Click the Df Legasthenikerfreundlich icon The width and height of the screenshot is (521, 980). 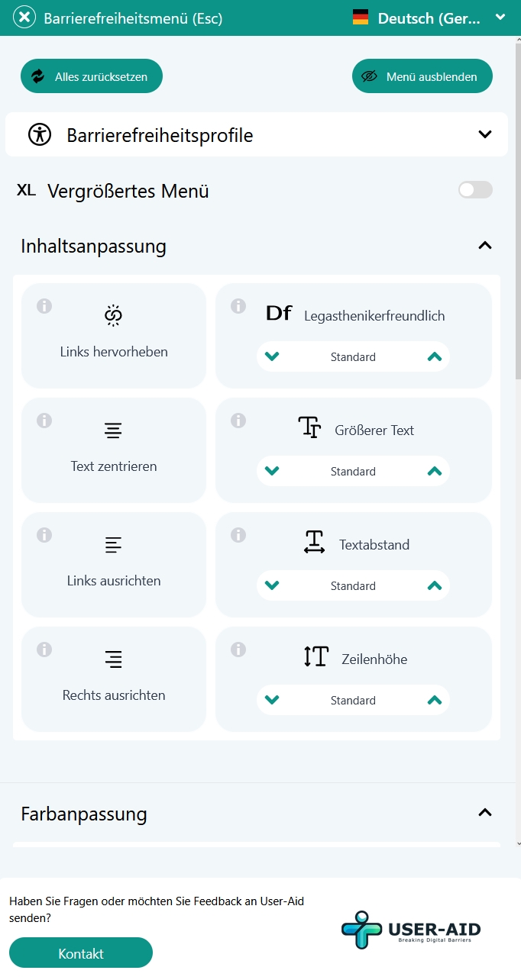click(279, 313)
